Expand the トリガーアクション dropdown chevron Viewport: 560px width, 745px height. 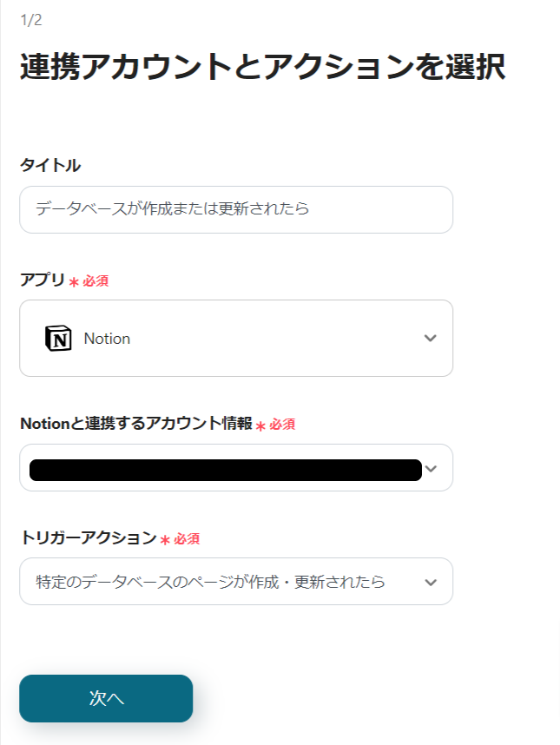(431, 582)
